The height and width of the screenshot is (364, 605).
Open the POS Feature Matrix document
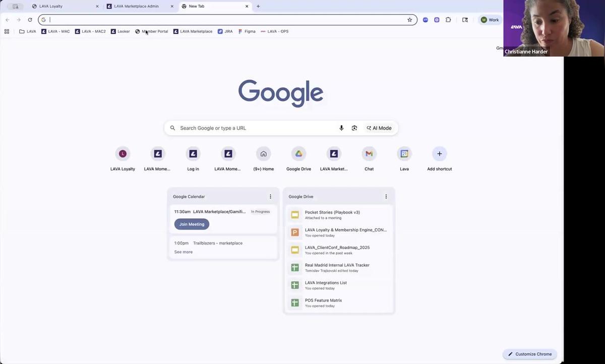click(x=323, y=300)
